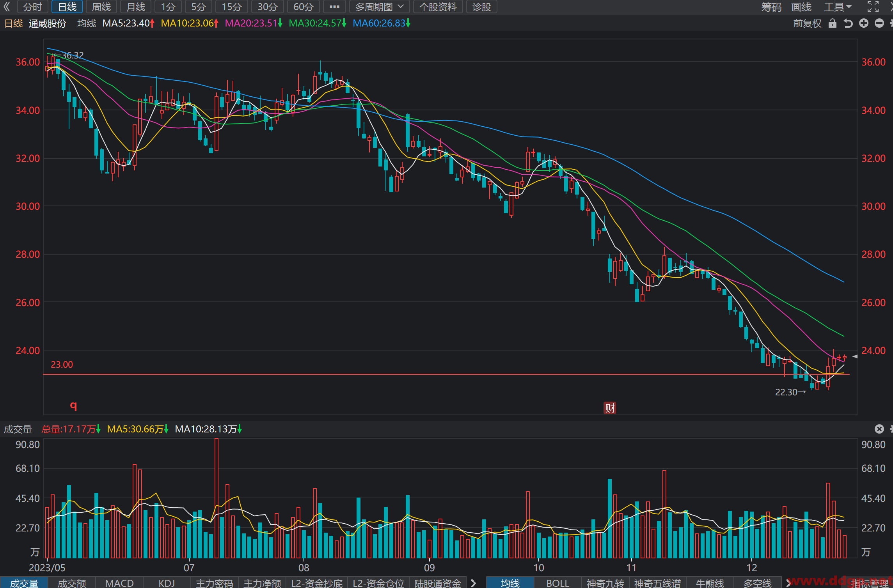Expand the 多周期图 dropdown

pyautogui.click(x=379, y=7)
